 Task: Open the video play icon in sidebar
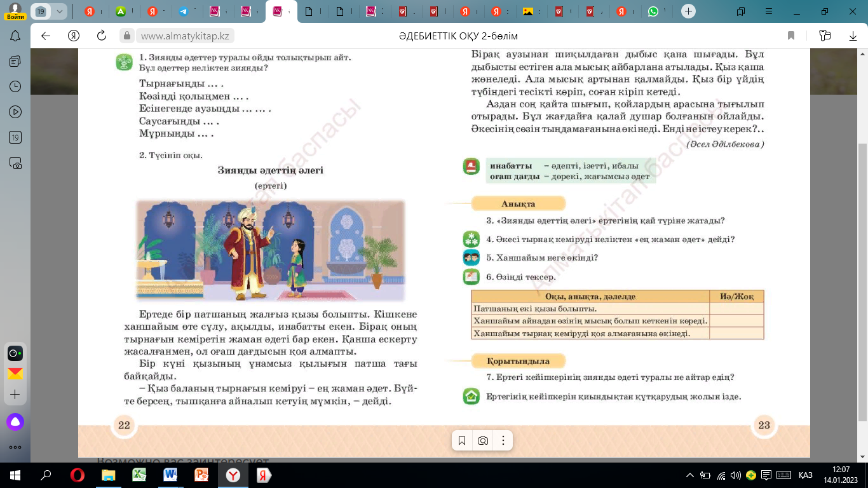pyautogui.click(x=15, y=112)
